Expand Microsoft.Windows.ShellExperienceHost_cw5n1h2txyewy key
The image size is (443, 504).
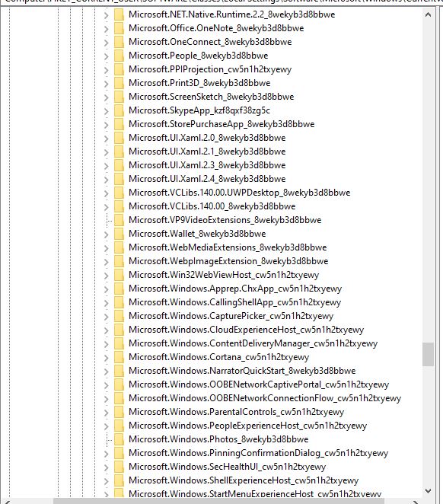coord(107,480)
